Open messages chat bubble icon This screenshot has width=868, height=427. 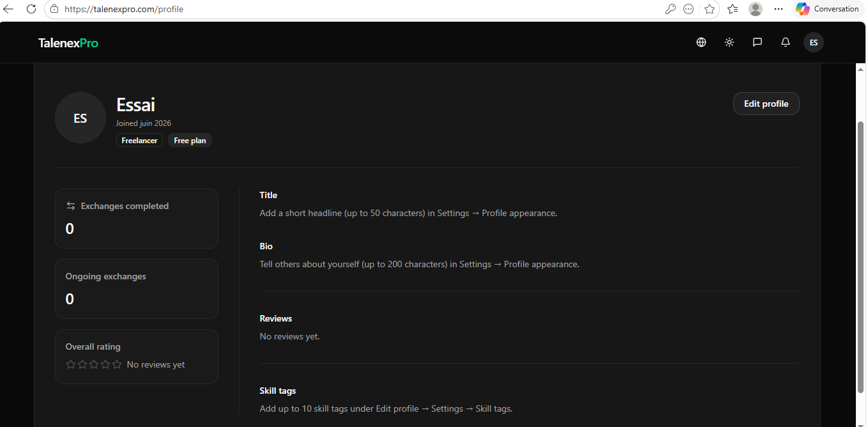758,42
